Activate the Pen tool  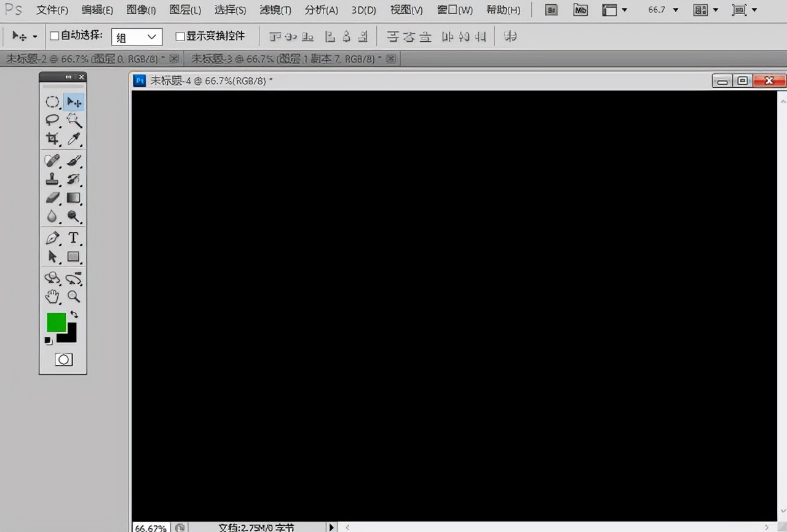[52, 238]
